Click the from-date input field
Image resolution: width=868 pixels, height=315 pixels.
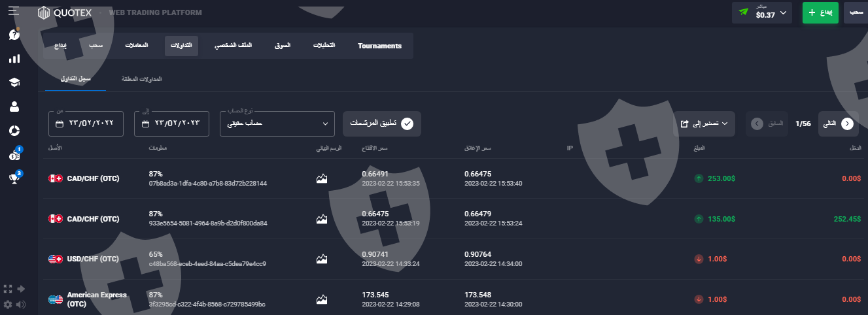(86, 124)
